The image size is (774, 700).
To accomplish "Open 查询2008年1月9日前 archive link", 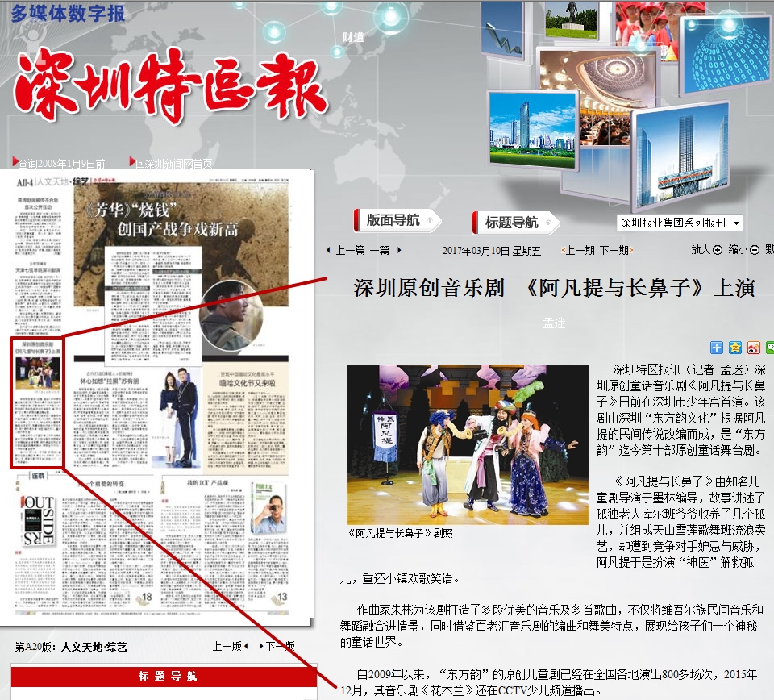I will click(x=60, y=163).
